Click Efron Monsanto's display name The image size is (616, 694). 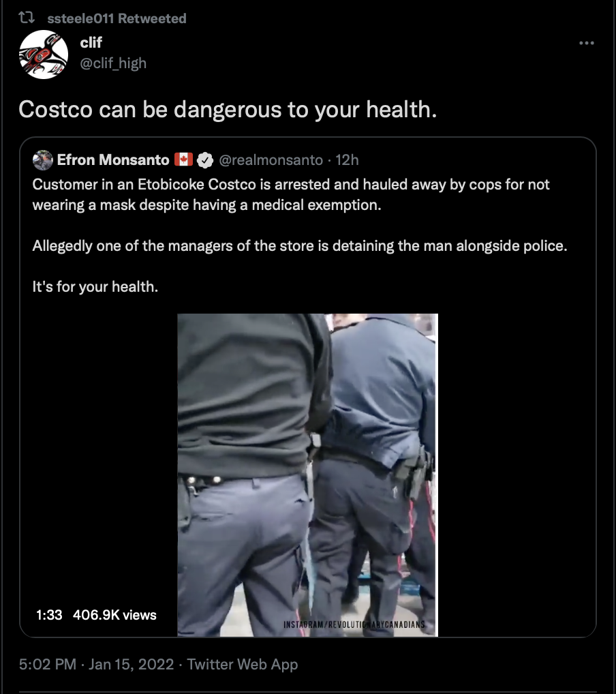113,160
